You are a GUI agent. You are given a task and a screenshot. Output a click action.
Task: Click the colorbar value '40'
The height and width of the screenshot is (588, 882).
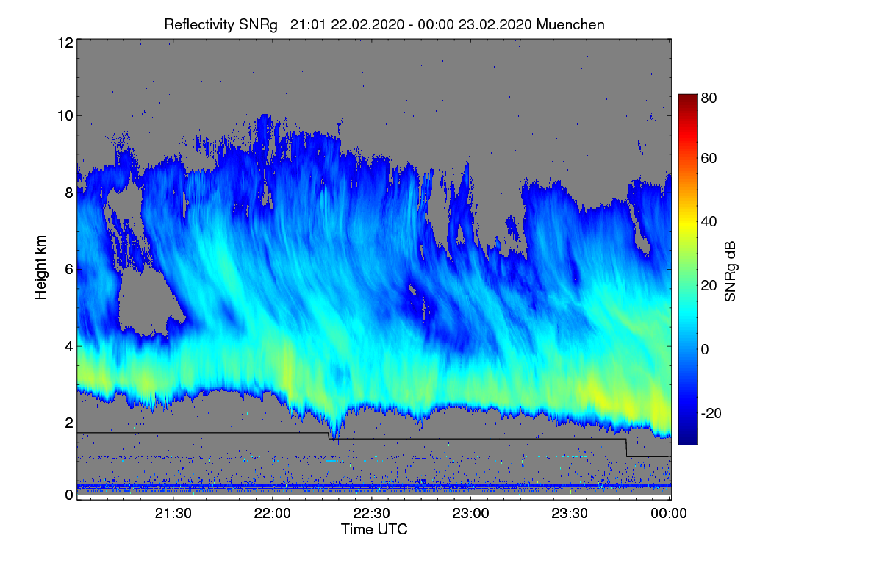pos(709,222)
